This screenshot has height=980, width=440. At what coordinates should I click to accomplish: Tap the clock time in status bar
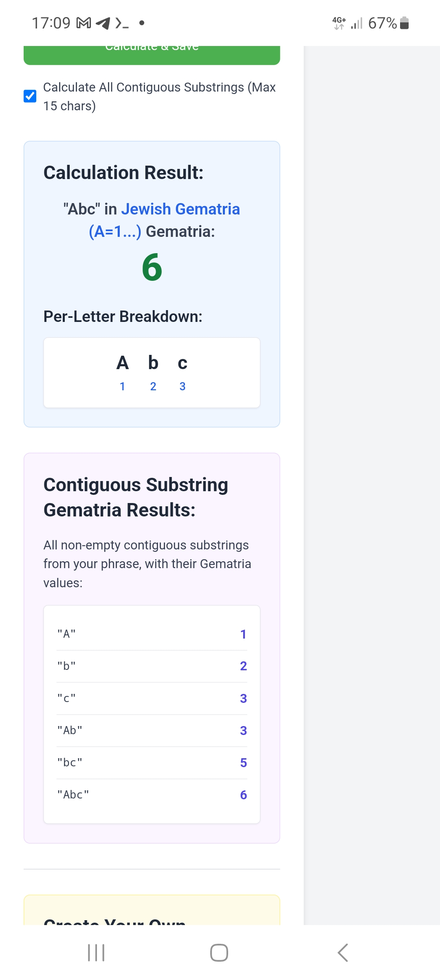click(51, 23)
